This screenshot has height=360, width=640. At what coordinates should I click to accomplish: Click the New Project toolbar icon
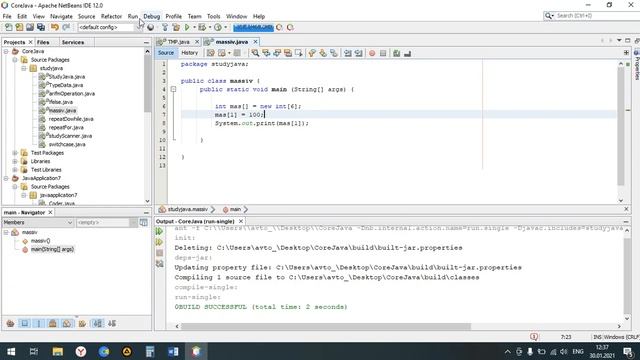pyautogui.click(x=19, y=27)
